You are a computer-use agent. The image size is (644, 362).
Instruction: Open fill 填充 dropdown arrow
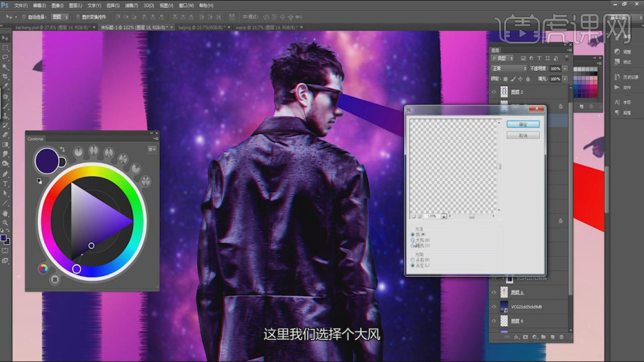565,79
